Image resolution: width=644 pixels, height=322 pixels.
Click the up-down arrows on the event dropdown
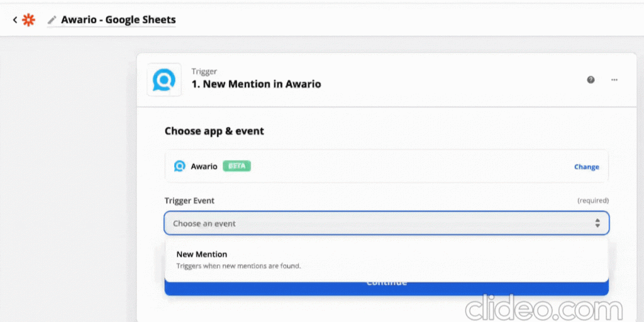[597, 223]
